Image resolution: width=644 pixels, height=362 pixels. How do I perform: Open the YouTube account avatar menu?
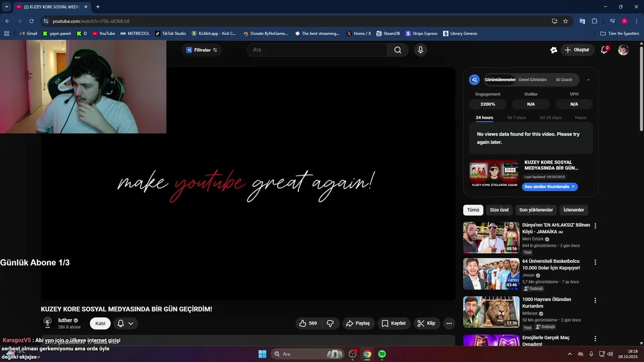point(623,50)
